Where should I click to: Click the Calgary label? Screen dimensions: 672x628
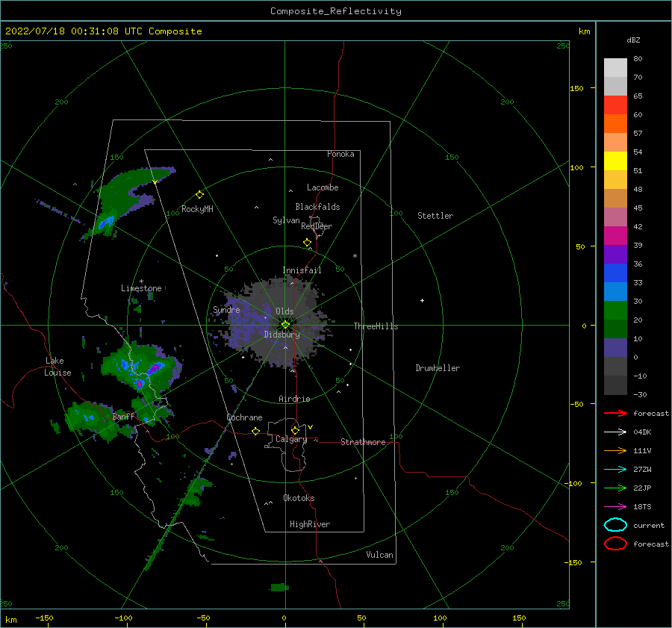(291, 439)
